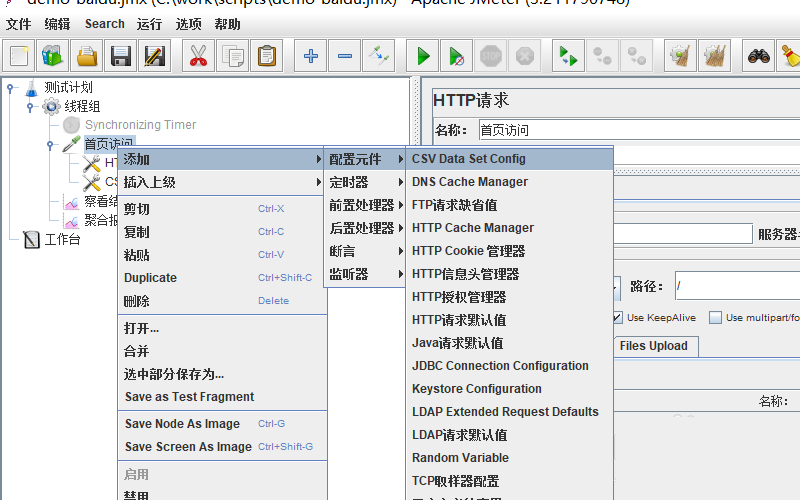Switch to the Files Upload tab
800x500 pixels.
653,346
